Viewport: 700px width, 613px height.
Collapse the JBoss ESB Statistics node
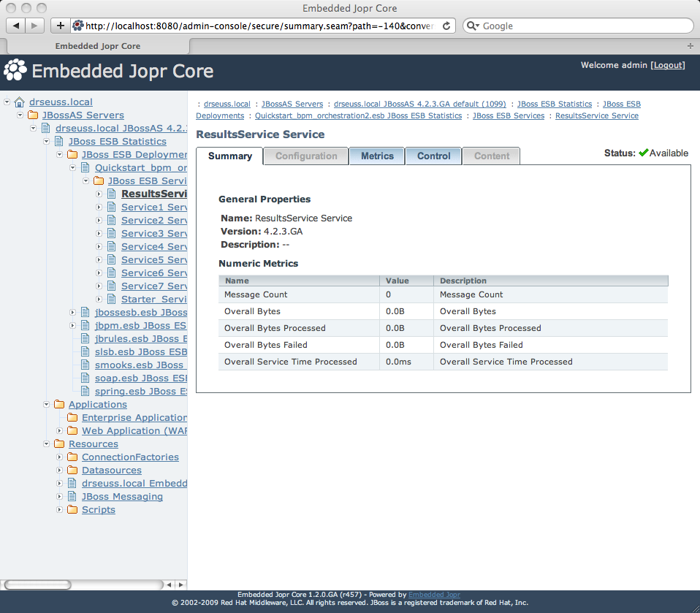(47, 142)
